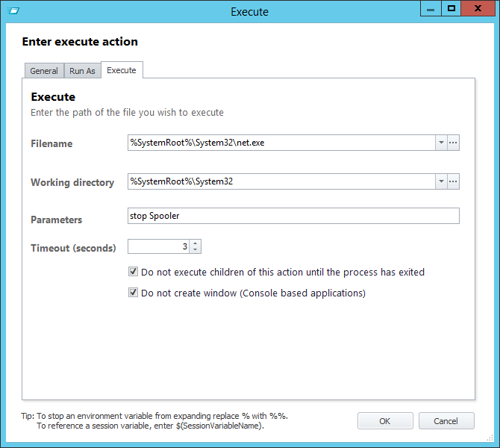Increase Timeout using the up spinner arrow
Viewport: 500px width, 448px height.
(x=196, y=243)
